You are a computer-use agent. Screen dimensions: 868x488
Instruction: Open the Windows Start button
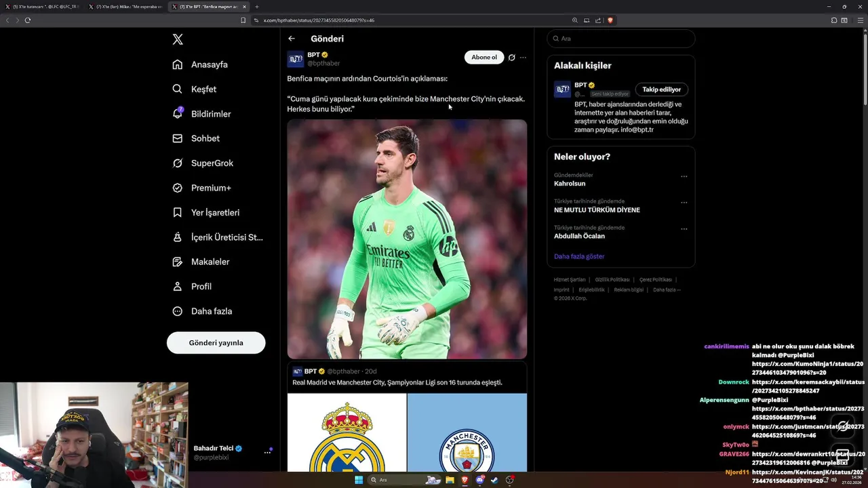pos(358,480)
